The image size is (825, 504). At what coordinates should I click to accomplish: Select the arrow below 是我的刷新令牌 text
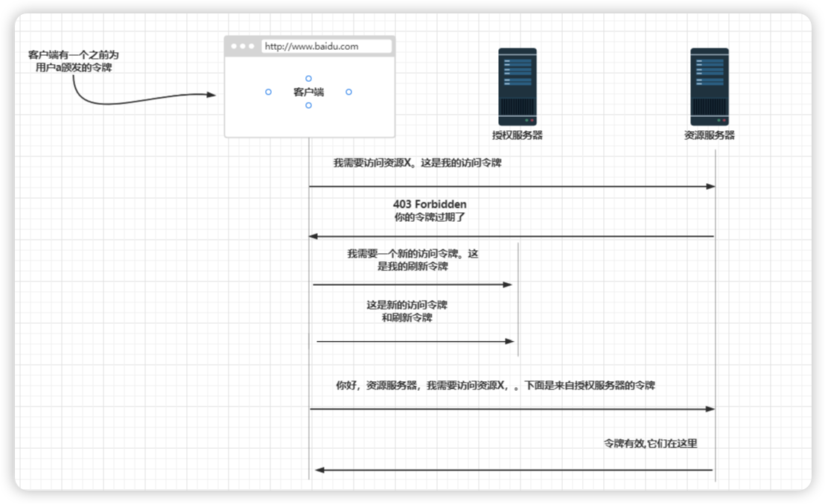pos(412,284)
